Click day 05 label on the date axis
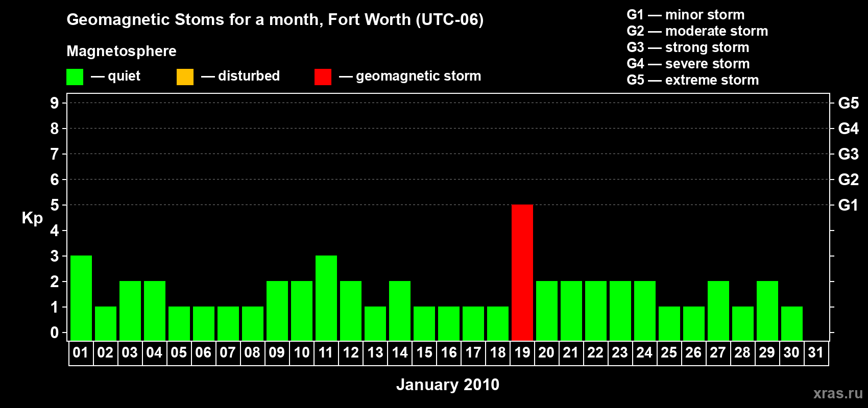868x408 pixels. pyautogui.click(x=179, y=353)
